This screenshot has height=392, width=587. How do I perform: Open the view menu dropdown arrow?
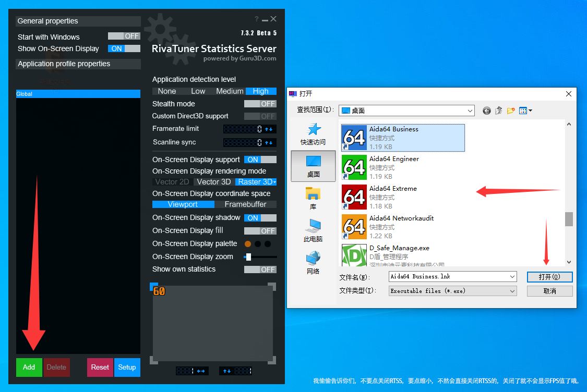530,111
